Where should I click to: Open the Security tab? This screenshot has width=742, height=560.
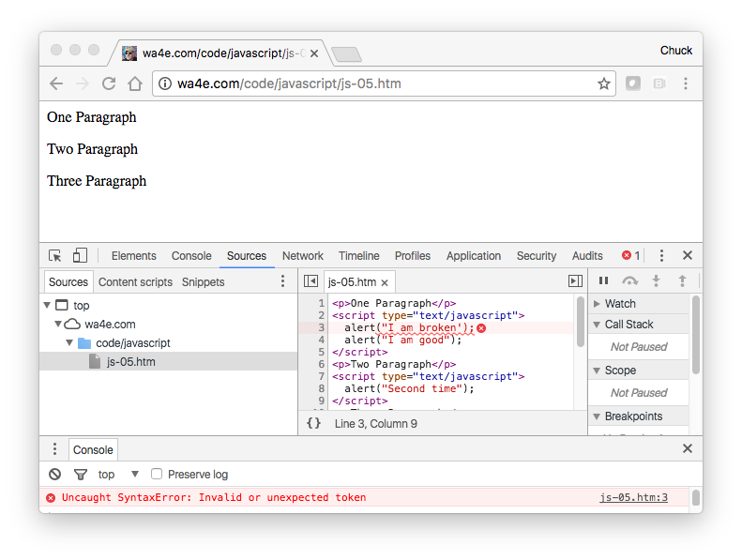(537, 256)
